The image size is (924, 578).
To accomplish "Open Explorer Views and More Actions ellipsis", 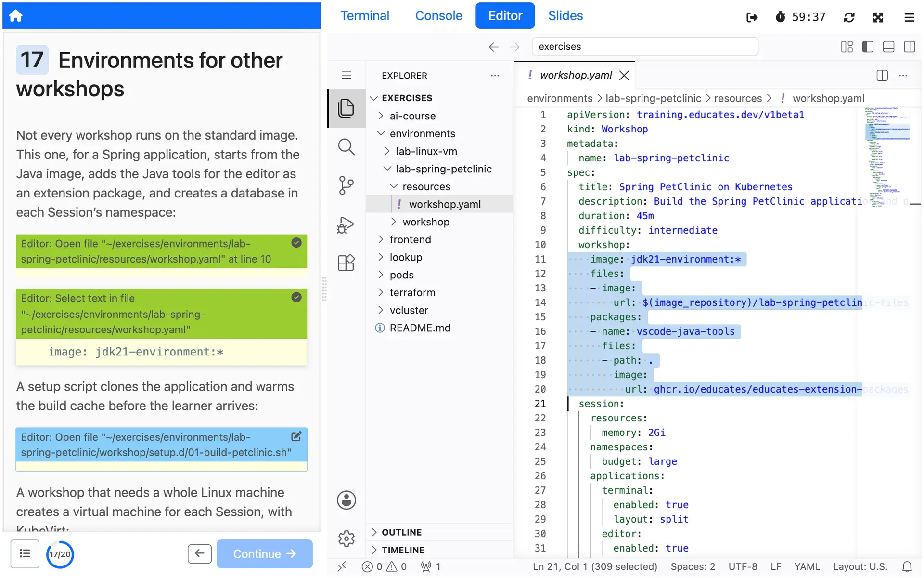I will pyautogui.click(x=495, y=75).
